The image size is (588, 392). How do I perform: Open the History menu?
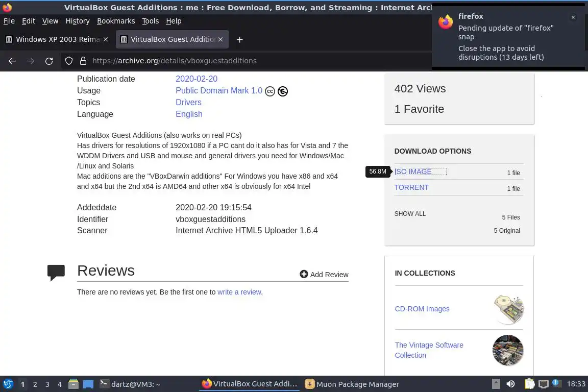(x=78, y=21)
